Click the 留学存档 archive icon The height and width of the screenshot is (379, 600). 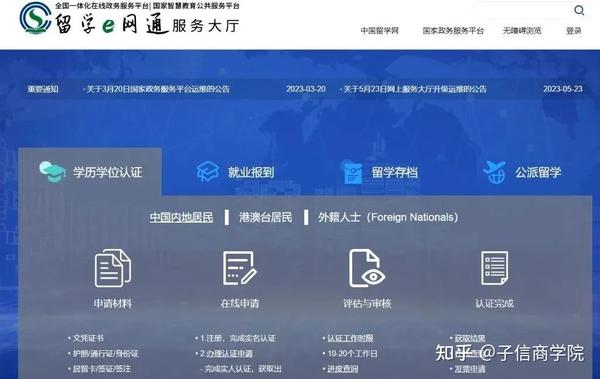[352, 173]
